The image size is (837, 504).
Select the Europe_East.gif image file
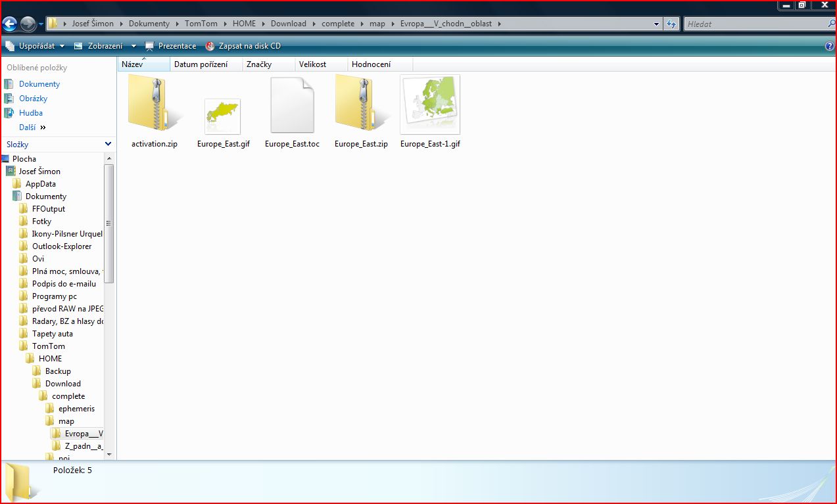tap(222, 116)
